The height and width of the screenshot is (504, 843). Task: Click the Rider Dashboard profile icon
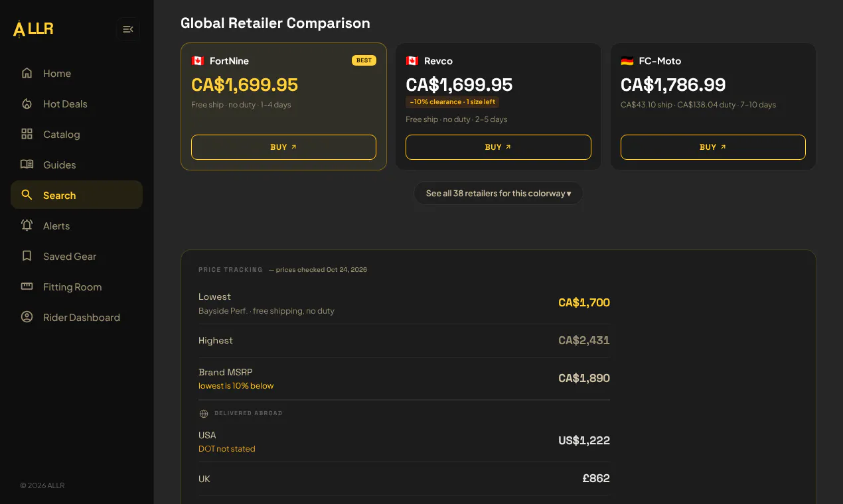coord(27,317)
